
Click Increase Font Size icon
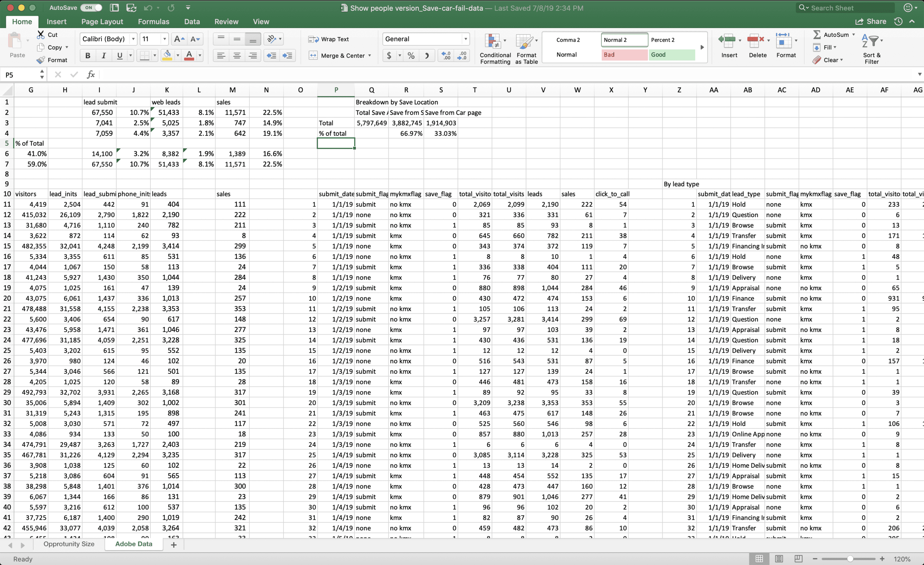179,39
